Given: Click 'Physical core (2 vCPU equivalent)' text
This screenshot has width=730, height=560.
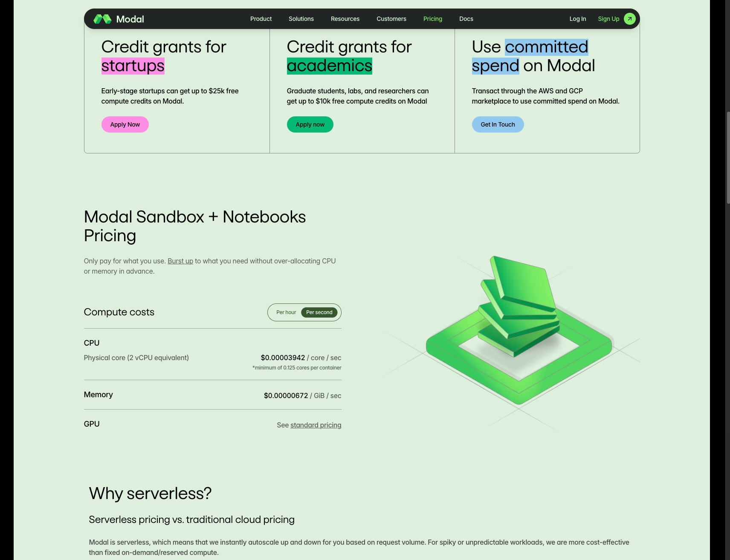Looking at the screenshot, I should pyautogui.click(x=136, y=358).
